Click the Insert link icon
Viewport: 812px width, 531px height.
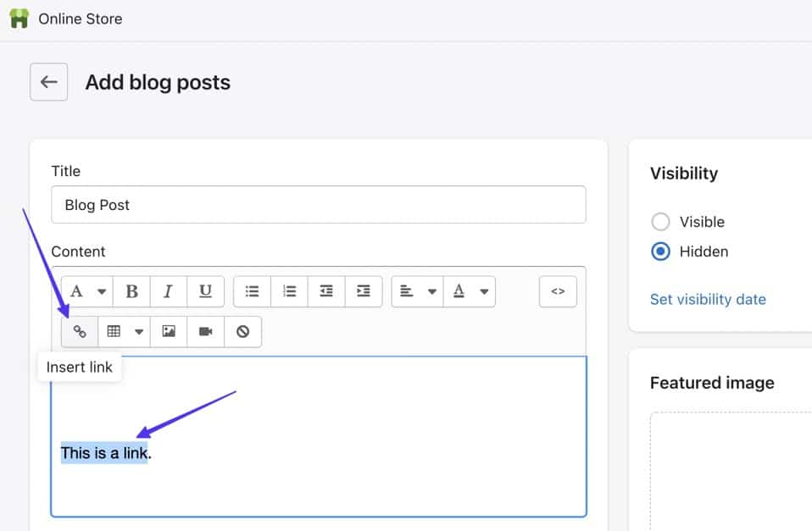[80, 332]
